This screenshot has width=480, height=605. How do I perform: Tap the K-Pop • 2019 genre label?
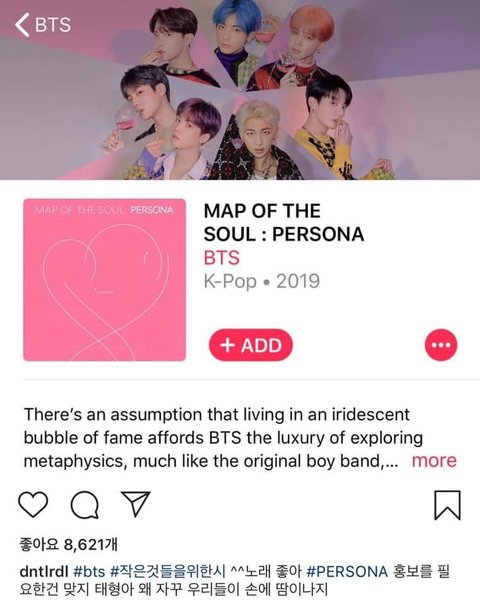click(x=262, y=281)
